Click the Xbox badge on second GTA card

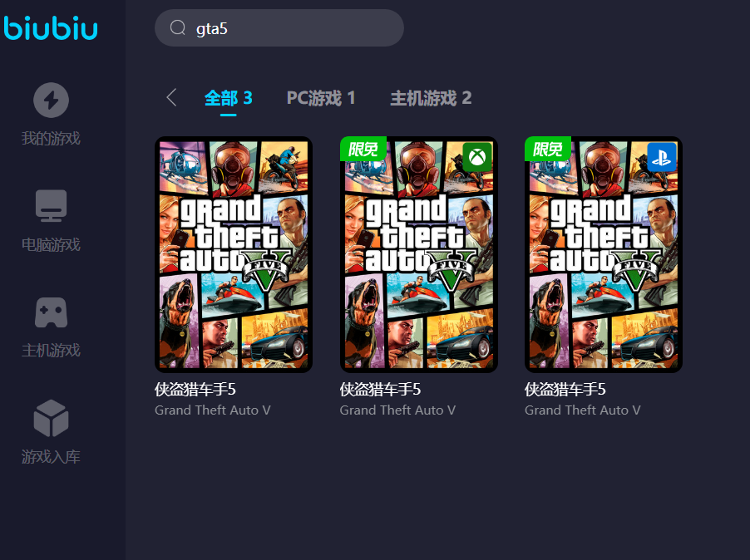coord(477,157)
